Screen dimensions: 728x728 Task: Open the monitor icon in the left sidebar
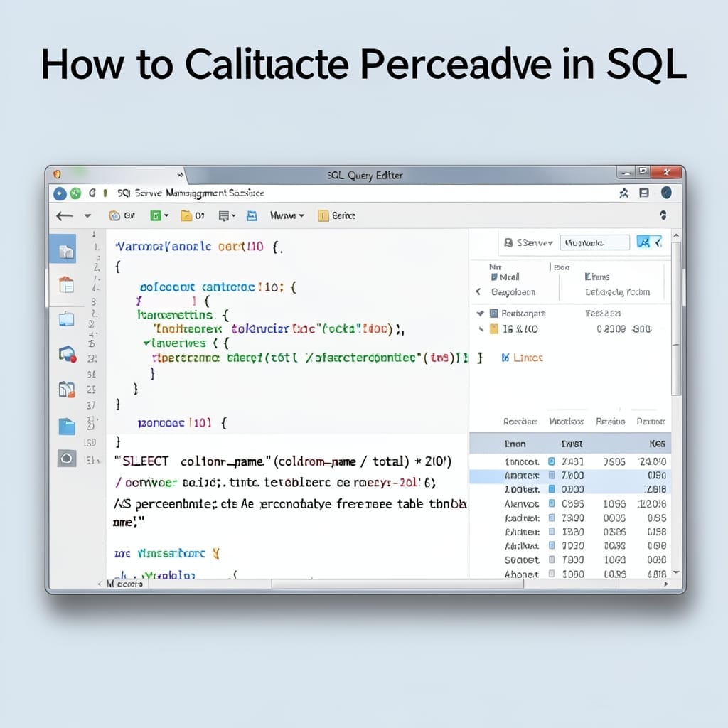click(x=66, y=319)
